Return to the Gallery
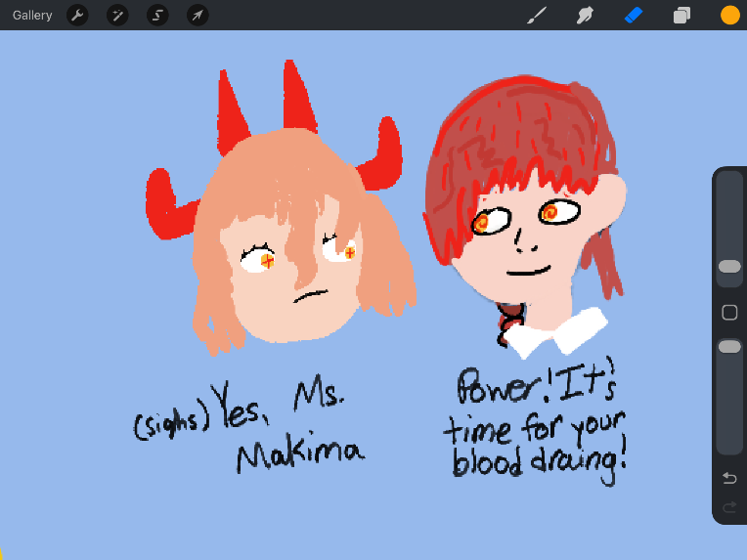The image size is (747, 560). (32, 16)
